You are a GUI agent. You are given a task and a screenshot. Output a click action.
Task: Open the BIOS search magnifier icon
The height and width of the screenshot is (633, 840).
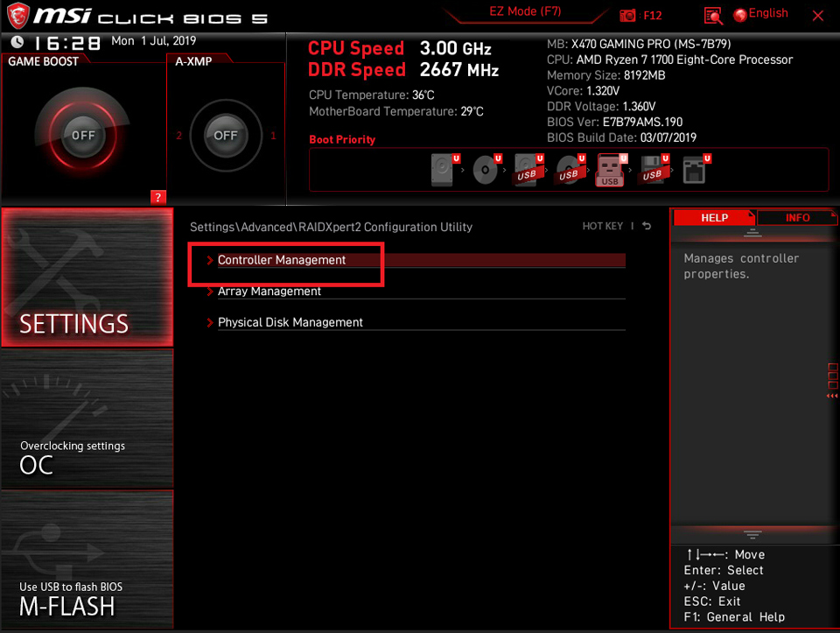point(713,16)
